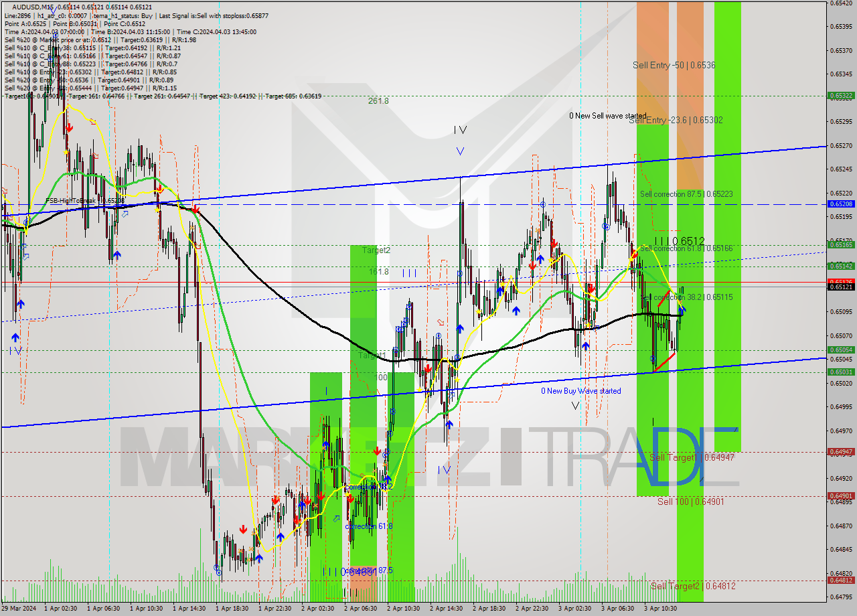This screenshot has width=857, height=616.
Task: Select '1 Apr 22:30' on the time axis
Action: 275,609
